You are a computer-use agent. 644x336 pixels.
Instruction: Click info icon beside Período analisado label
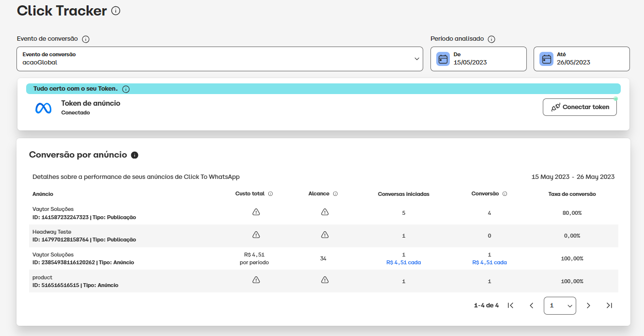[x=491, y=39]
